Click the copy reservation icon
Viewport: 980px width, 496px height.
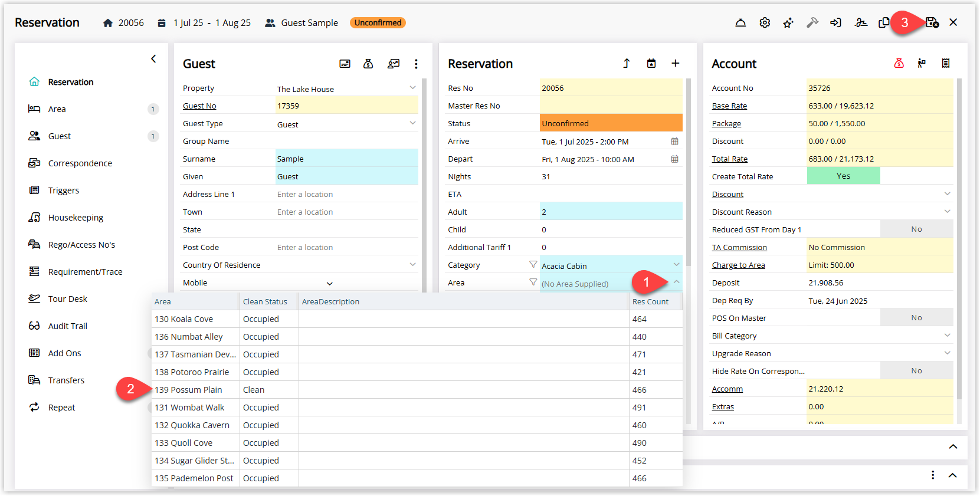tap(884, 23)
